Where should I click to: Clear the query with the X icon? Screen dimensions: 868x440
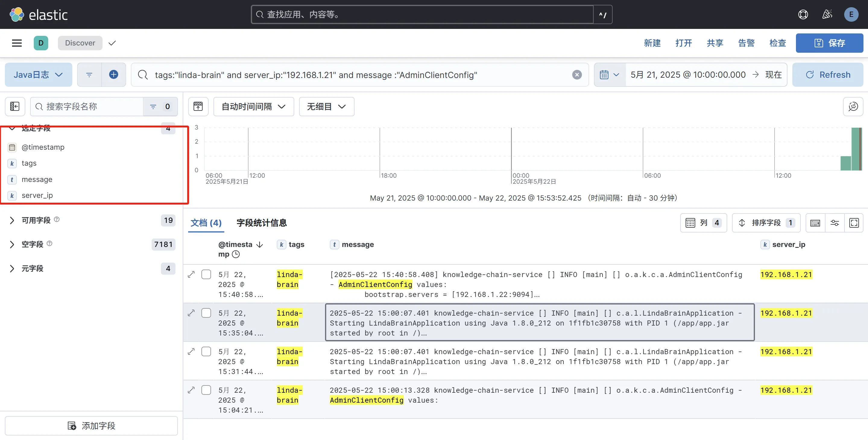point(576,75)
